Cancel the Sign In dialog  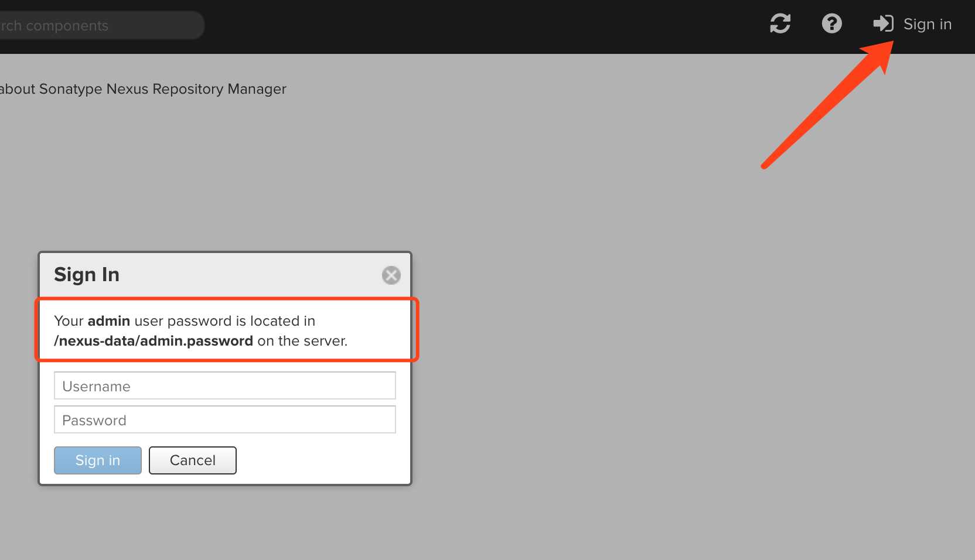point(193,460)
